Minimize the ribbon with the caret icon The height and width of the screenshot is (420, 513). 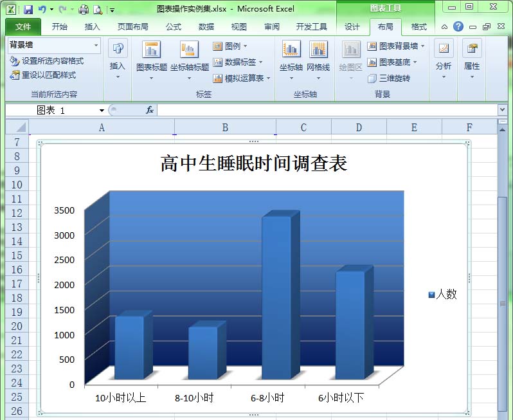pos(444,27)
